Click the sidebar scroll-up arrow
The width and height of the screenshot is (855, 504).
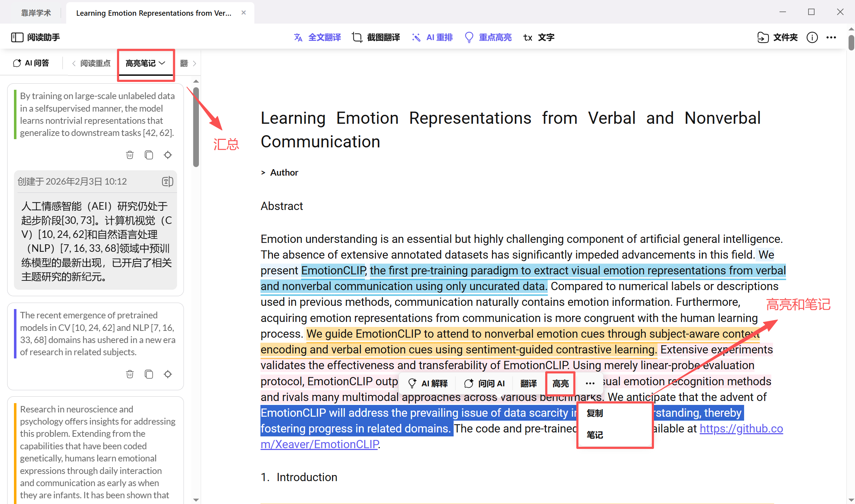click(x=196, y=81)
